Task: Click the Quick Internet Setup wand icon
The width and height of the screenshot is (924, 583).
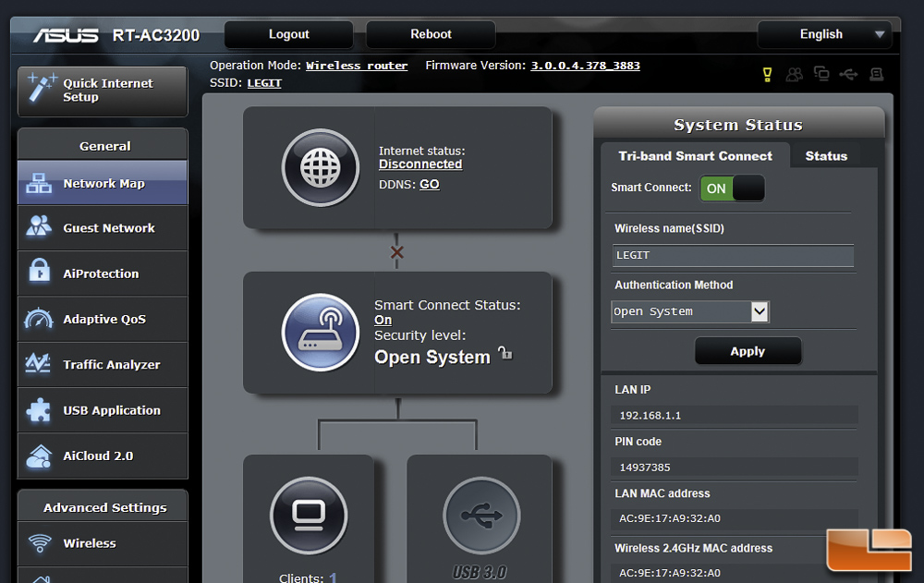Action: (x=42, y=90)
